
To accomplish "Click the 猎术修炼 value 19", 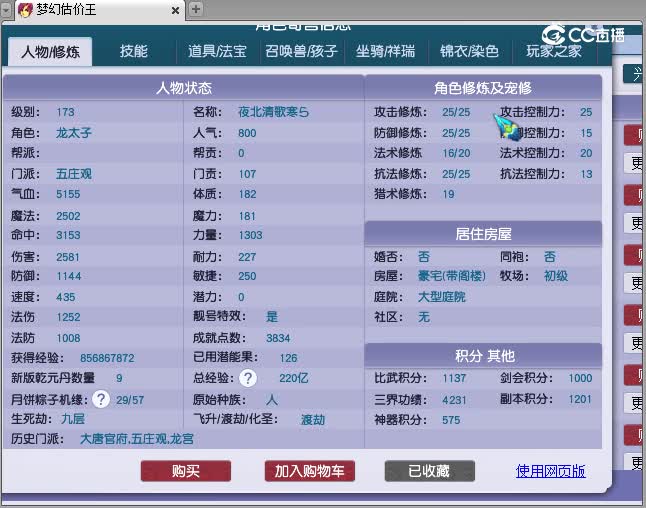I will point(448,194).
